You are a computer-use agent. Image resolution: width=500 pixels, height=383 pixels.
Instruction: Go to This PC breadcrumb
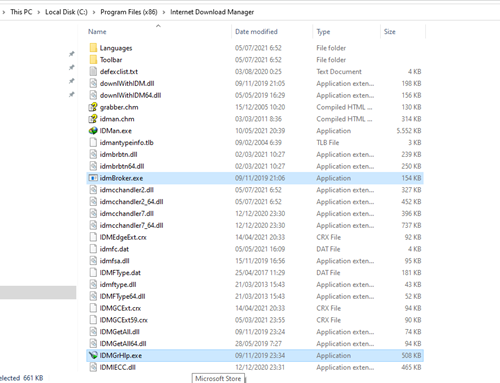[21, 12]
